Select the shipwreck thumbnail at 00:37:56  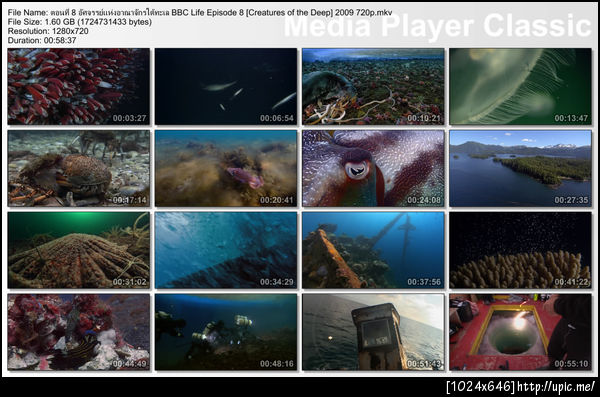click(373, 250)
